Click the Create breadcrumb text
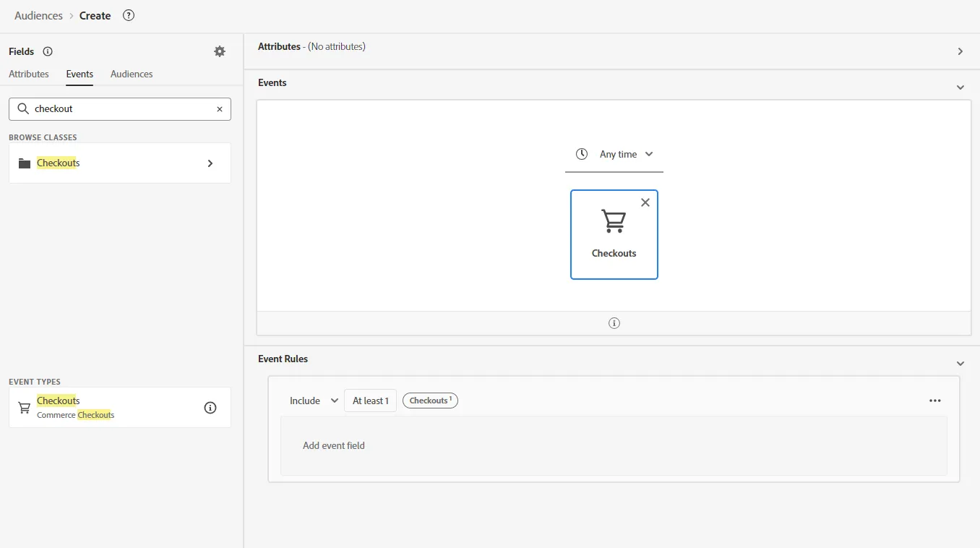This screenshot has height=548, width=980. [x=95, y=15]
